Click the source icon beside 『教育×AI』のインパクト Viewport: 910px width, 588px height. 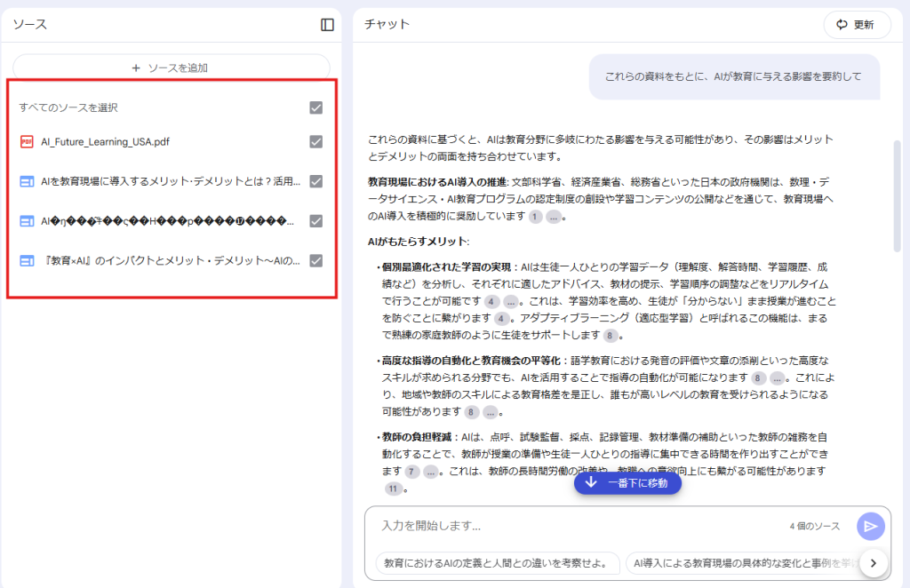27,261
